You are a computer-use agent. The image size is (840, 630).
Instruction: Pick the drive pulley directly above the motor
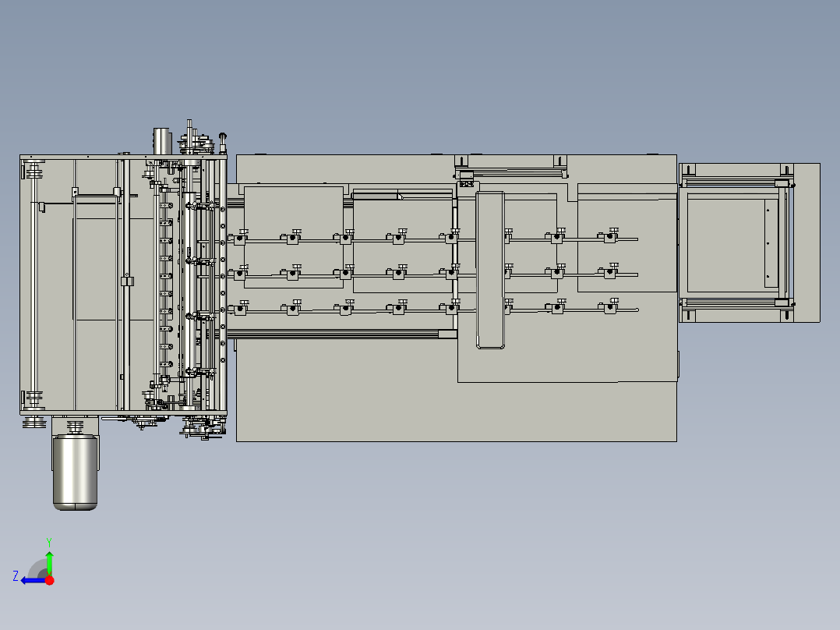pyautogui.click(x=75, y=426)
